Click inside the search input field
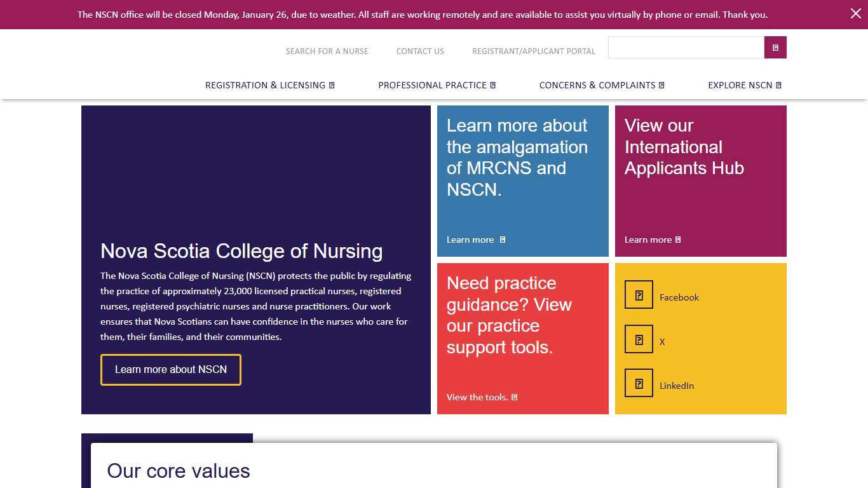The height and width of the screenshot is (488, 868). point(685,47)
